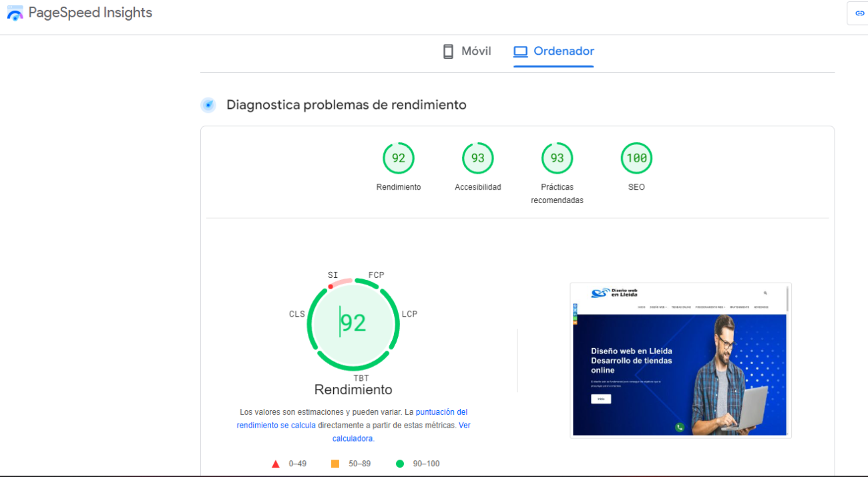Select the FCP segment label on gauge
This screenshot has height=477, width=868.
pos(376,275)
